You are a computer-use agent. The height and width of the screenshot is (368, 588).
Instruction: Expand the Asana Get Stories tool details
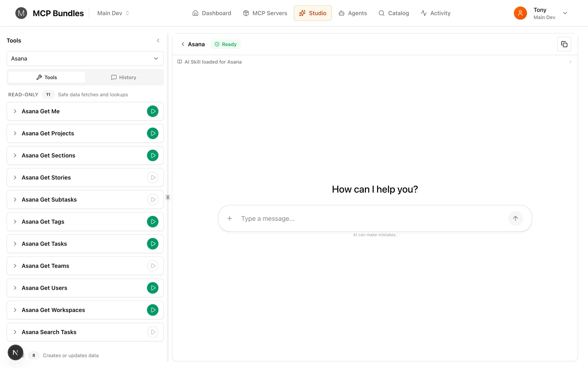(15, 177)
